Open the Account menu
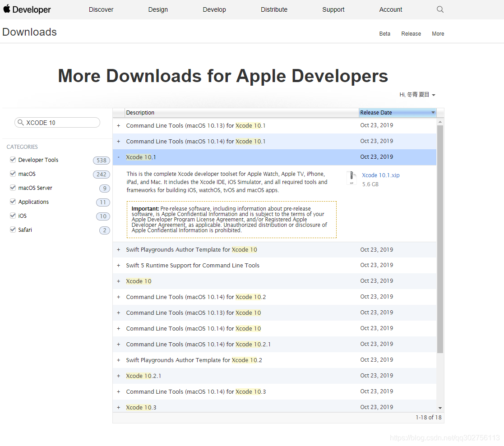Screen dimensions: 504x446 391,9
